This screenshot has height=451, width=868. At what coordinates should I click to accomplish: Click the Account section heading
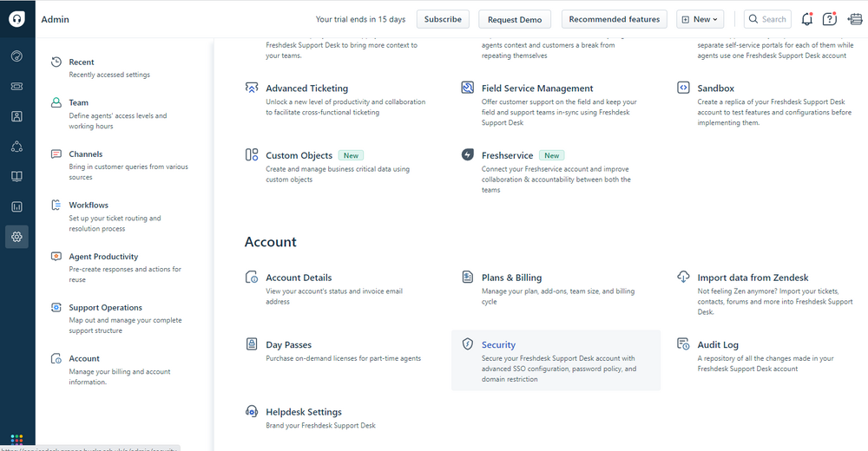pos(271,242)
